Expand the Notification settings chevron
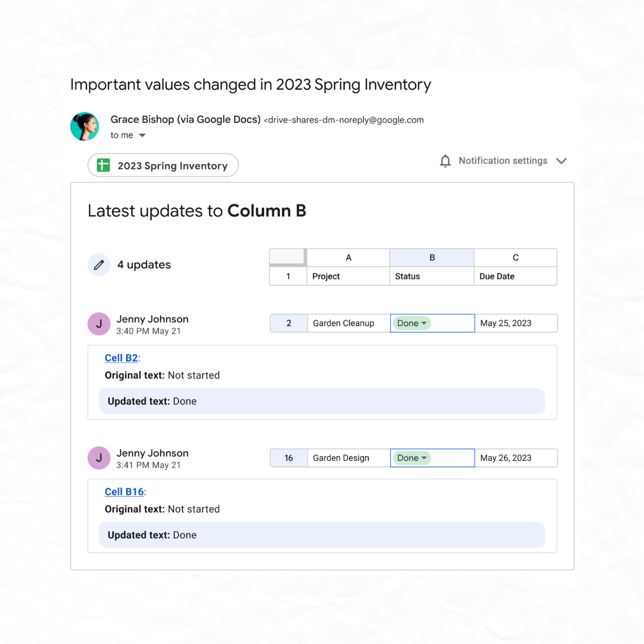 click(561, 161)
